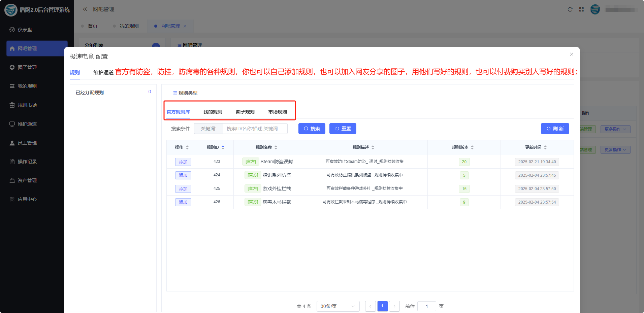644x313 pixels.
Task: Sort table by 规则版本 column
Action: (x=472, y=147)
